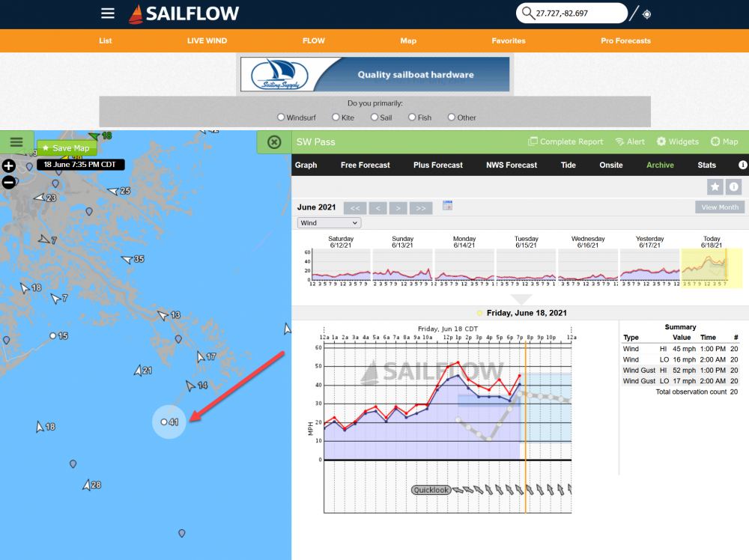Open the map layers menu button
The image size is (749, 560).
[16, 142]
